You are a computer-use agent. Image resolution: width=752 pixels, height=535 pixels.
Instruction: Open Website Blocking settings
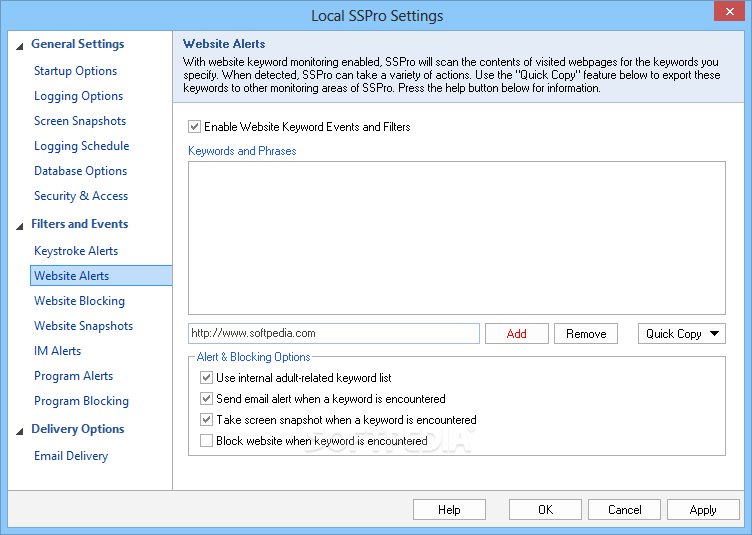[x=79, y=301]
